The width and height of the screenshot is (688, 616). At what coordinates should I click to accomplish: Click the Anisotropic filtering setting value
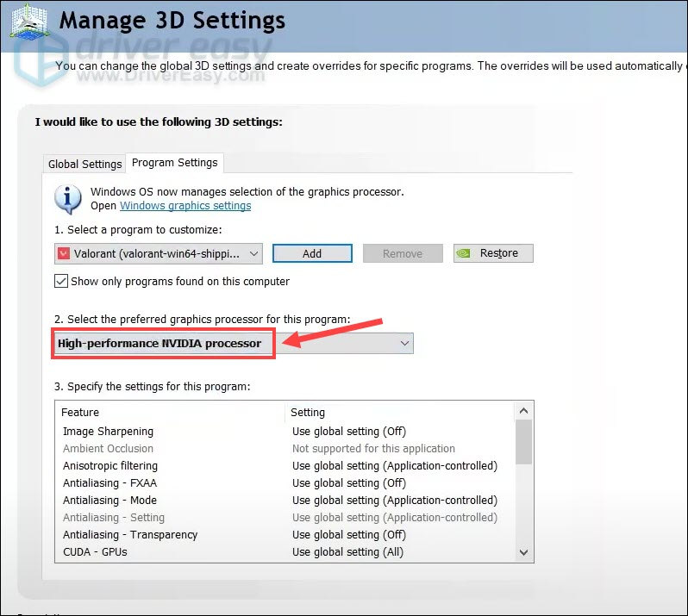click(x=395, y=465)
